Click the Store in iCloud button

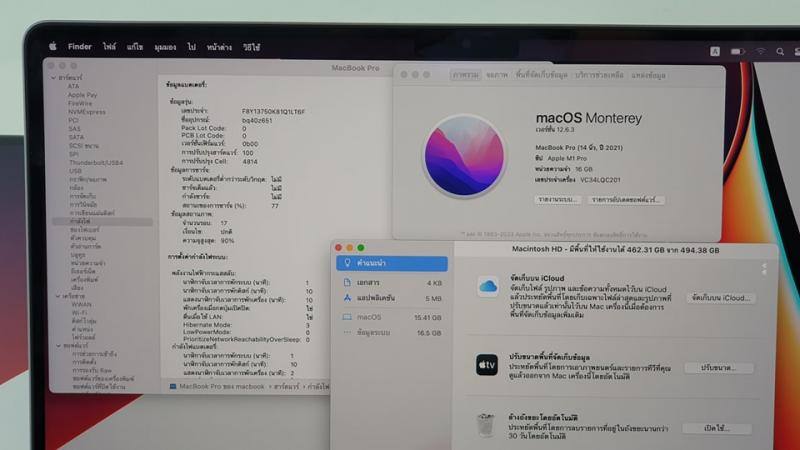click(720, 298)
